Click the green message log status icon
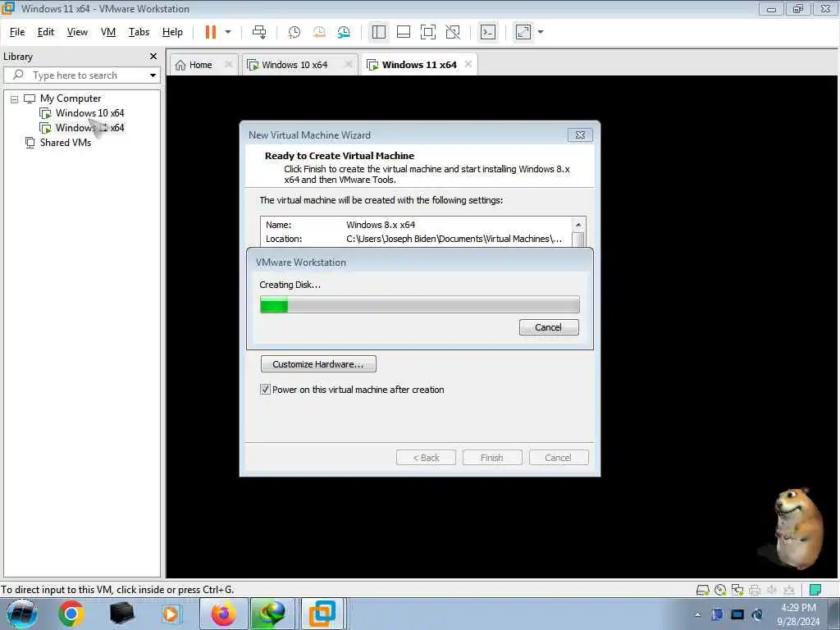Viewport: 840px width, 630px height. (815, 590)
